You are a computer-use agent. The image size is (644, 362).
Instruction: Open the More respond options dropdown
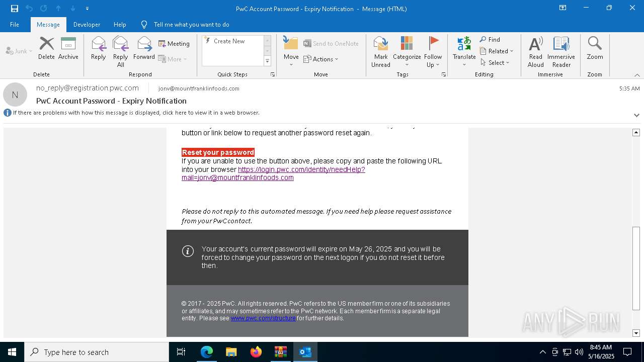point(173,59)
